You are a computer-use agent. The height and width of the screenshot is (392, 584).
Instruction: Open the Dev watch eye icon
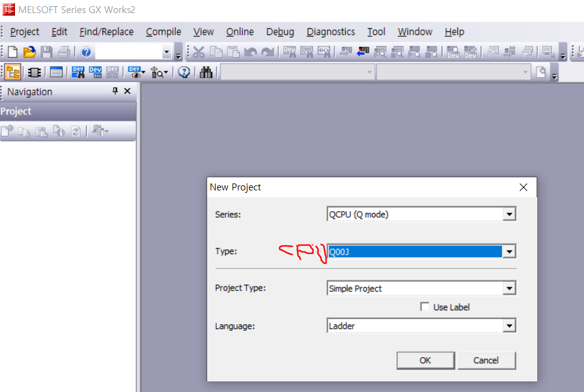(x=136, y=72)
